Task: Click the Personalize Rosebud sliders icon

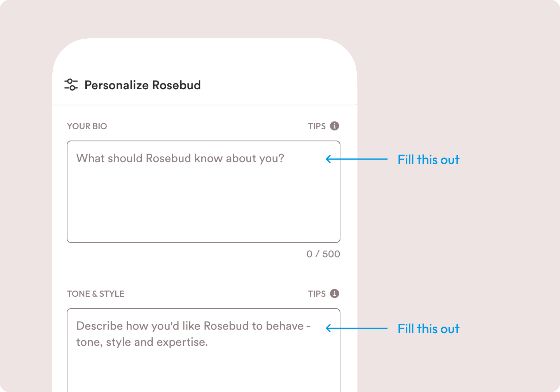Action: pyautogui.click(x=71, y=85)
